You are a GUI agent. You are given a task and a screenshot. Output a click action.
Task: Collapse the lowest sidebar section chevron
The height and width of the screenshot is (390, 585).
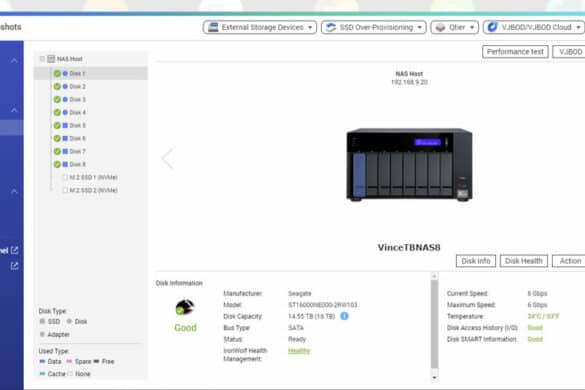pos(14,191)
